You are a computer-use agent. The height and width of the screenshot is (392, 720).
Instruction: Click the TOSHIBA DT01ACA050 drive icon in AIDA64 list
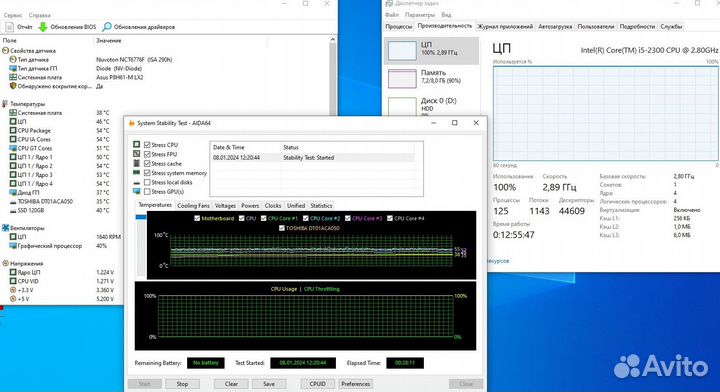tap(13, 202)
